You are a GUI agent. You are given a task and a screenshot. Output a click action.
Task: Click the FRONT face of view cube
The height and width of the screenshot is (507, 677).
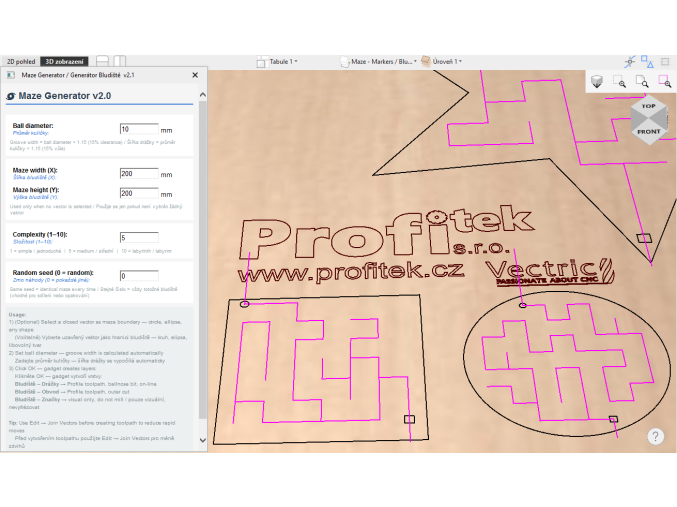[649, 132]
